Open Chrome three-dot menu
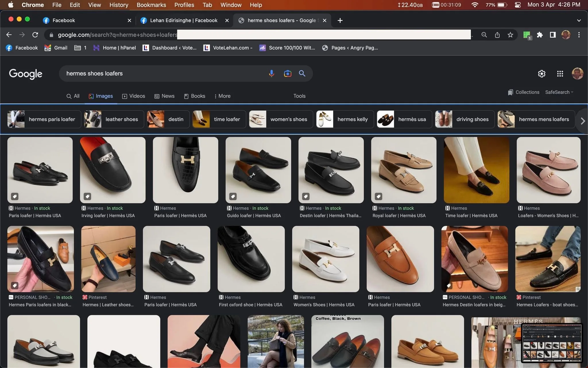Viewport: 588px width, 368px height. click(579, 35)
